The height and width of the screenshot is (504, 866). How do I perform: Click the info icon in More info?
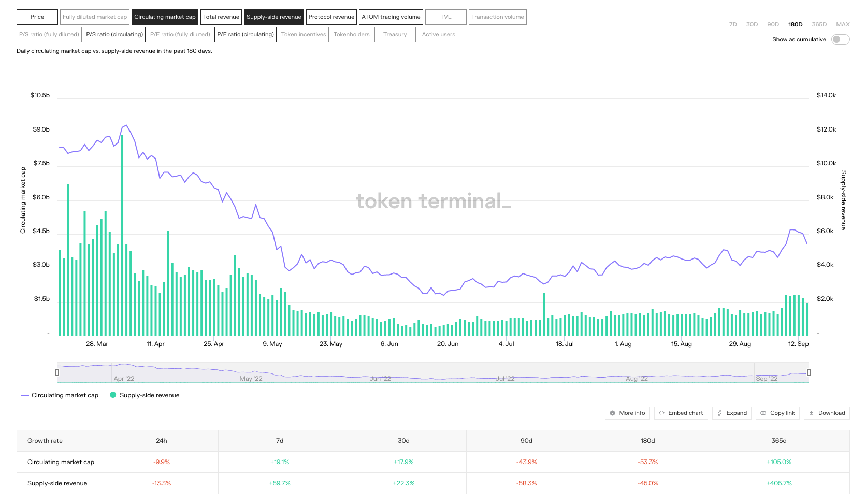click(x=612, y=413)
